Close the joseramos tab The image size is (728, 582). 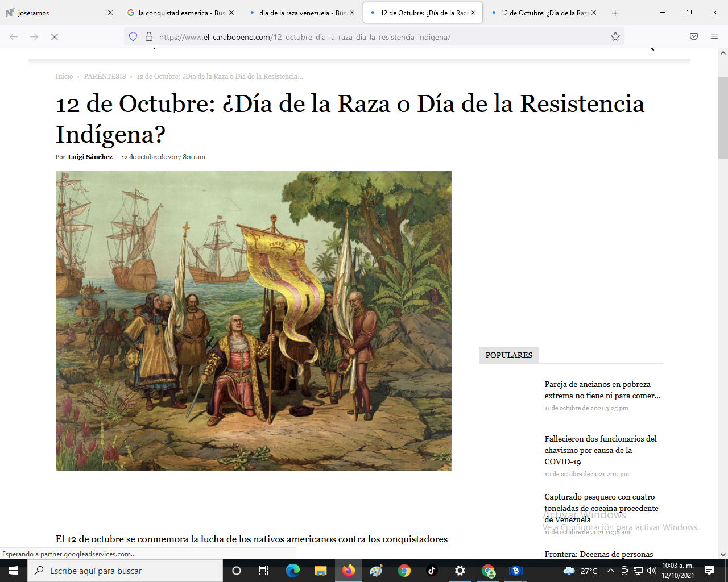tap(110, 13)
